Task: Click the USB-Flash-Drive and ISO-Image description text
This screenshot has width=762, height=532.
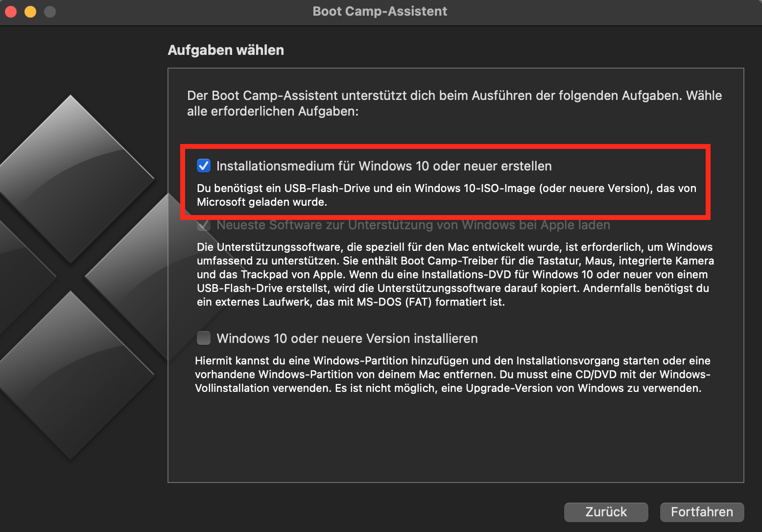Action: coord(446,195)
